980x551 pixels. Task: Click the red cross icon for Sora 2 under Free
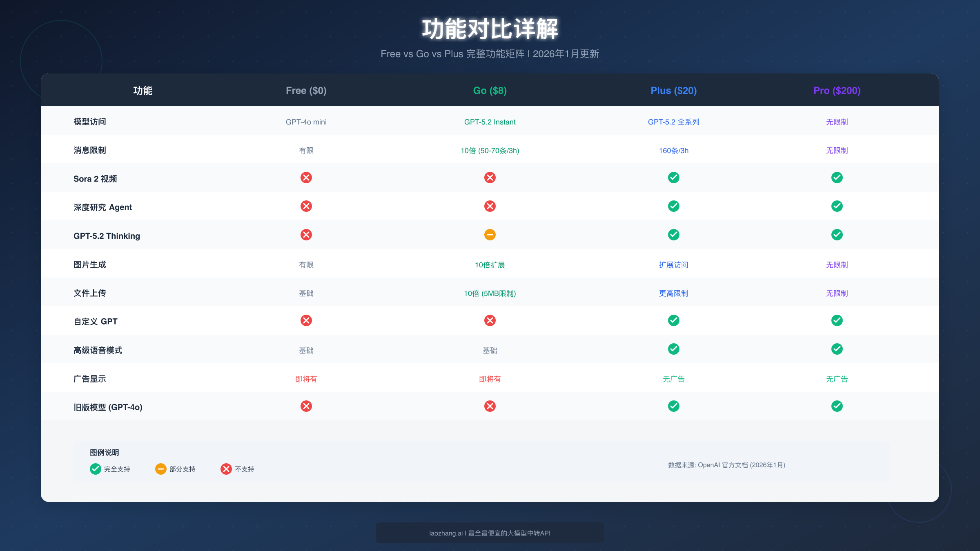[306, 178]
